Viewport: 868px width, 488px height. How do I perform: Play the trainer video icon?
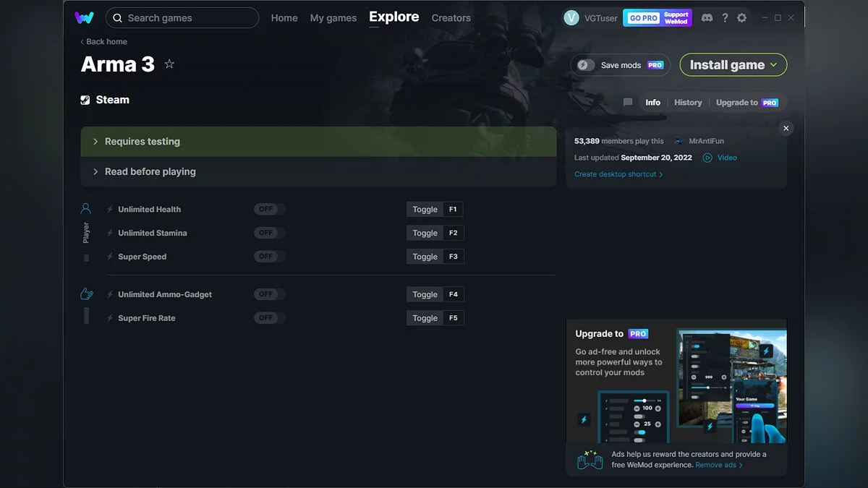pyautogui.click(x=707, y=158)
